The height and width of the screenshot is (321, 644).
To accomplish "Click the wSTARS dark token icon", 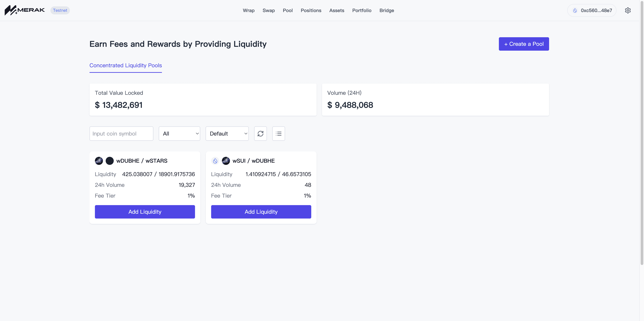I will click(x=110, y=161).
